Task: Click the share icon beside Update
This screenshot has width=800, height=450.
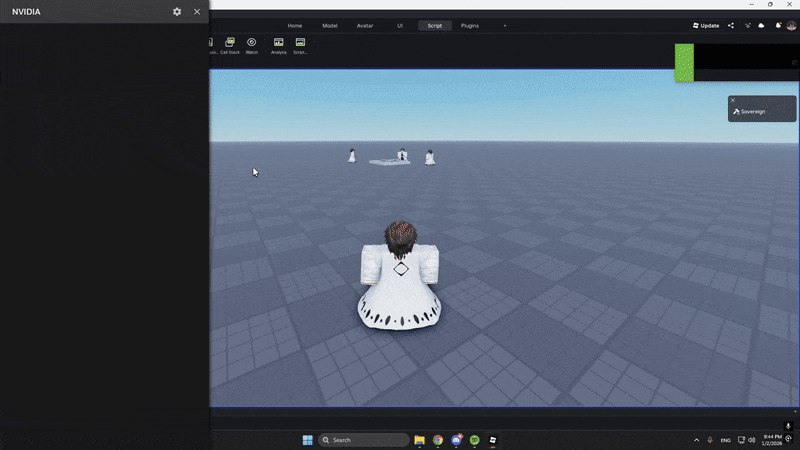Action: [x=731, y=25]
